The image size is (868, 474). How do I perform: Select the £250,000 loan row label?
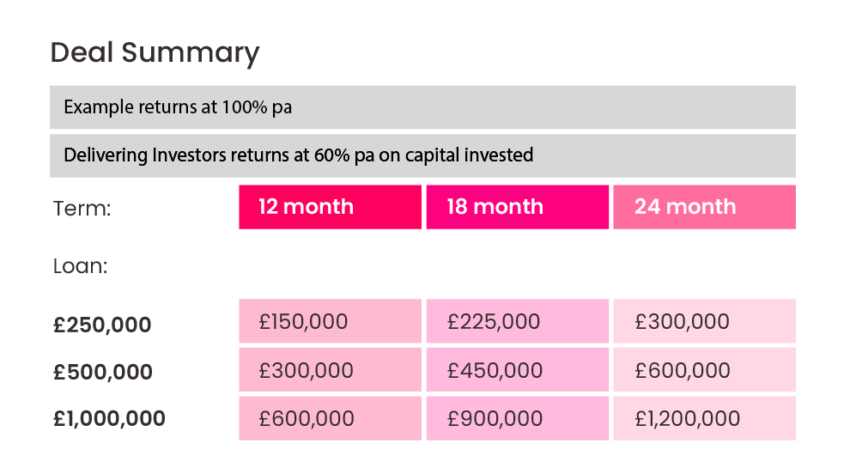click(x=102, y=325)
